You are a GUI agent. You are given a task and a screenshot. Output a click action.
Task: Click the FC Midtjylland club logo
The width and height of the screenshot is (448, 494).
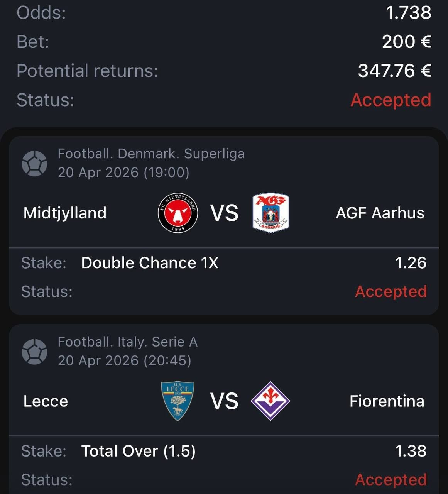point(178,213)
